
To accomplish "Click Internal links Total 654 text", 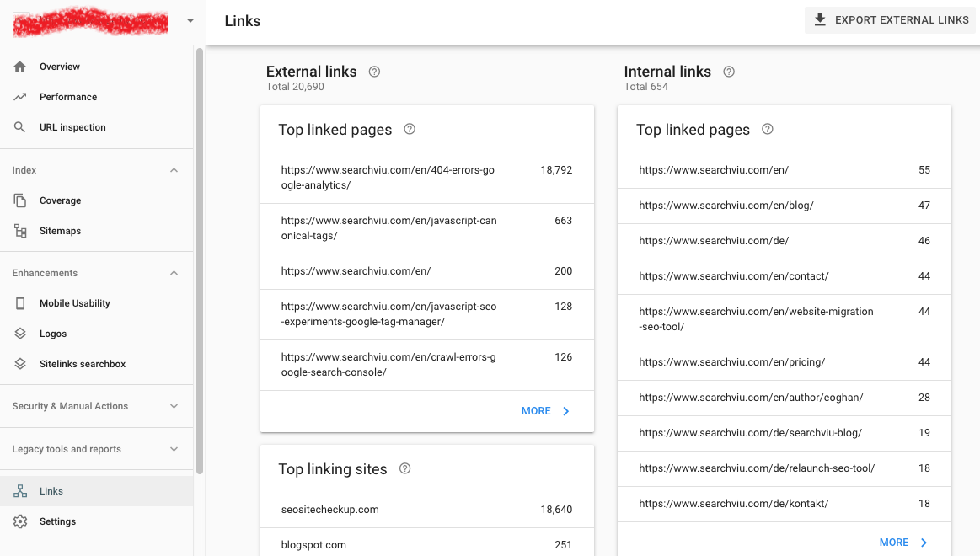I will (x=645, y=87).
